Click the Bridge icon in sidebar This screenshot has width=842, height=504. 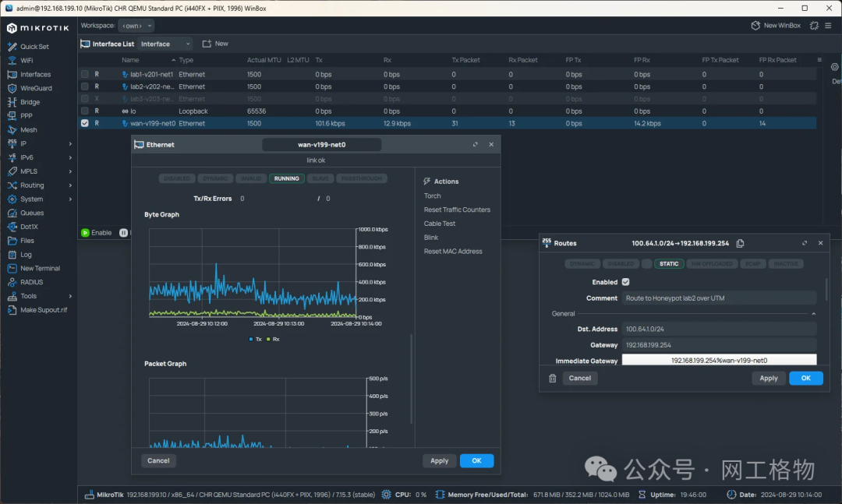(12, 102)
